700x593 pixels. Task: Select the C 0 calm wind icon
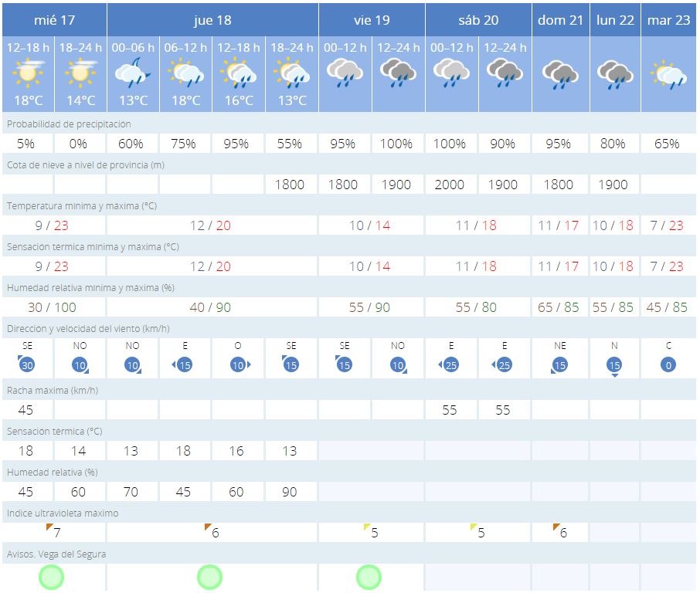point(668,364)
